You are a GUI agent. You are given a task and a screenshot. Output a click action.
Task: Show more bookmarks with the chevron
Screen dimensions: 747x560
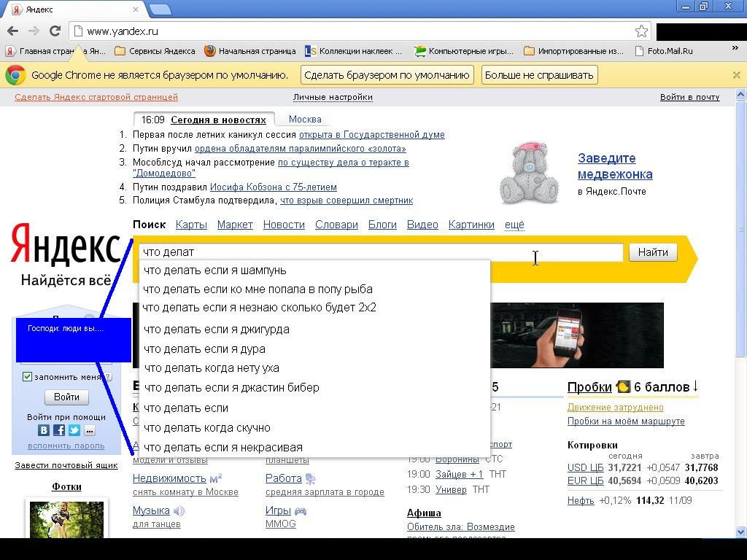coord(735,49)
